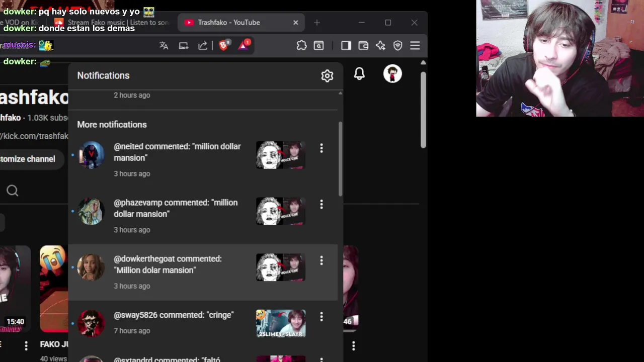This screenshot has width=644, height=362.
Task: Click video thumbnail in @phazevamp notification
Action: pos(281,211)
